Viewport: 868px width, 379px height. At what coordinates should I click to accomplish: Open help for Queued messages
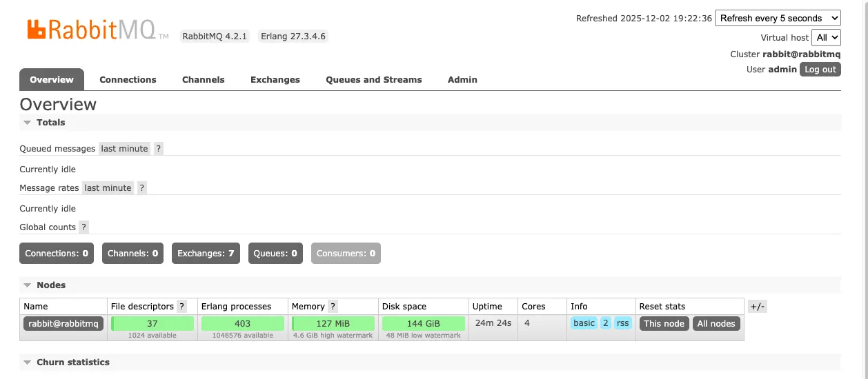[x=159, y=149]
